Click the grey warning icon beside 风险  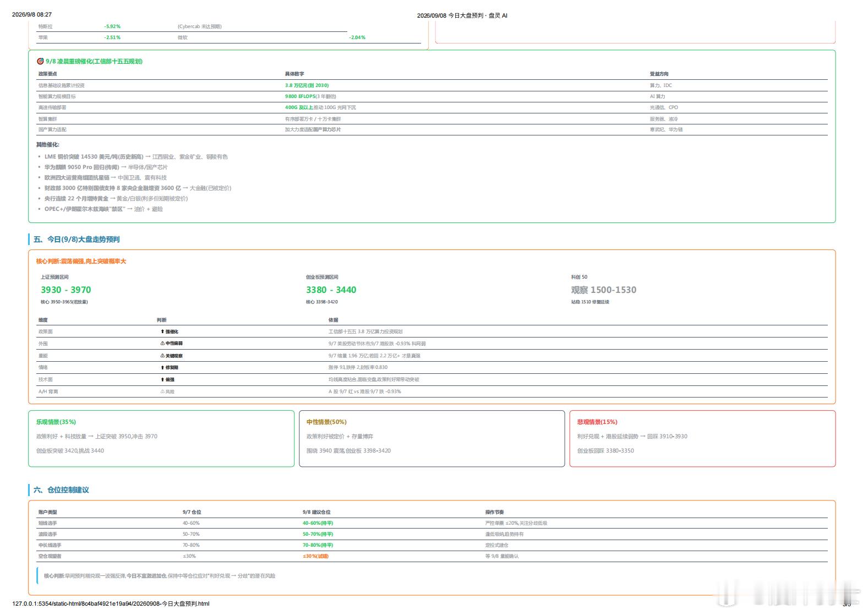click(x=162, y=391)
